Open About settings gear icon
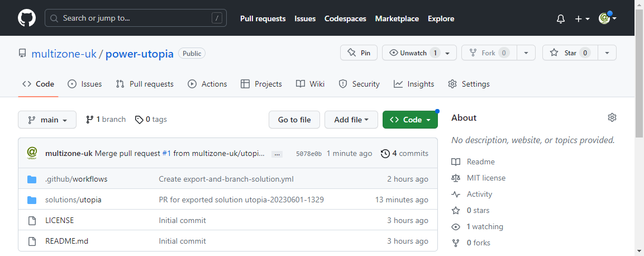 point(612,117)
